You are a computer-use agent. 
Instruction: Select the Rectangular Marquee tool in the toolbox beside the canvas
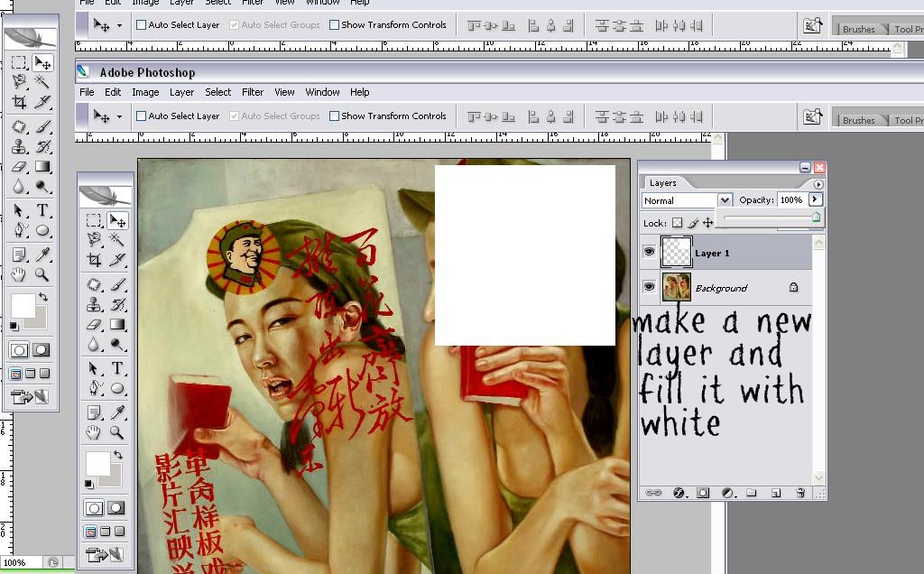[x=94, y=220]
